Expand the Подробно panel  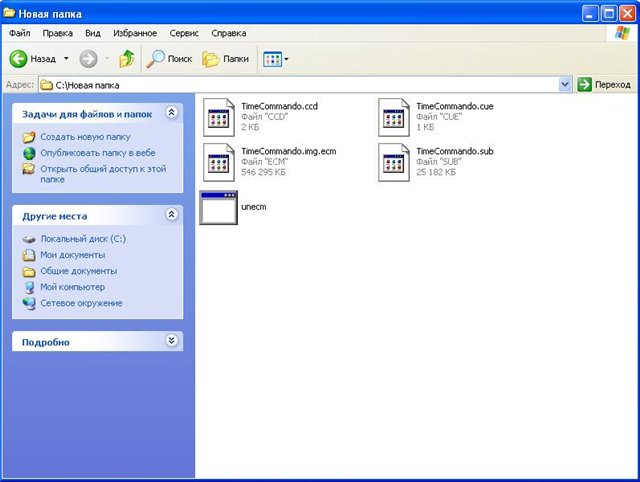coord(172,340)
